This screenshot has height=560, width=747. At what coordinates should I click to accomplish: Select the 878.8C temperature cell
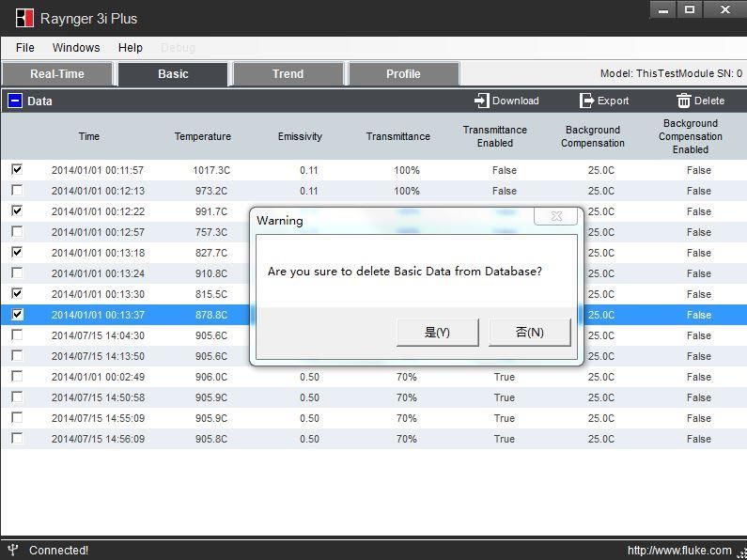tap(211, 316)
